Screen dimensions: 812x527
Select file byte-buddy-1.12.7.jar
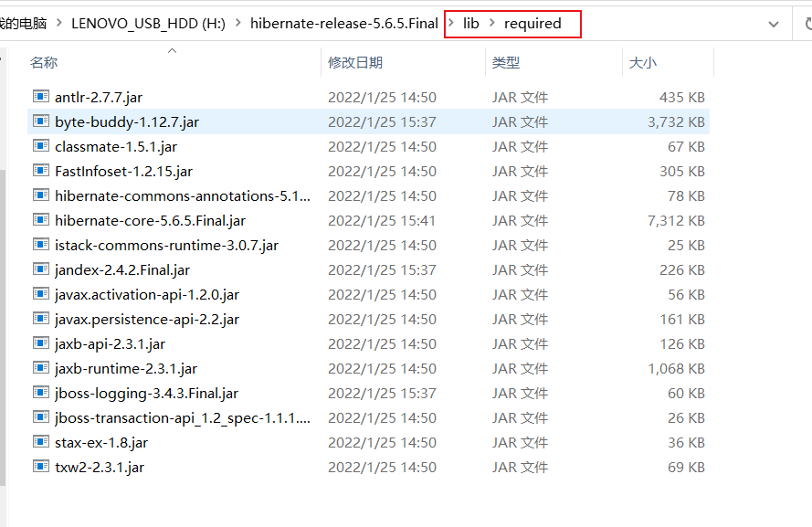127,122
